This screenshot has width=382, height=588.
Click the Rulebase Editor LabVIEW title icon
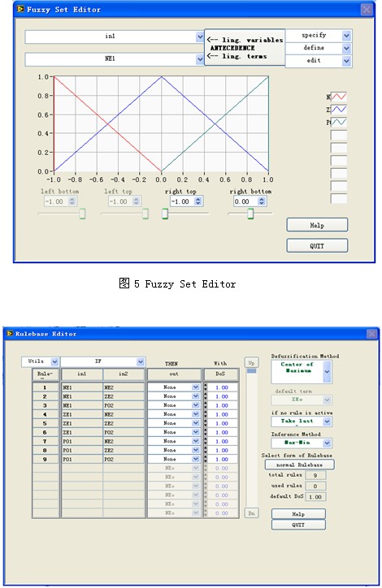coord(10,333)
